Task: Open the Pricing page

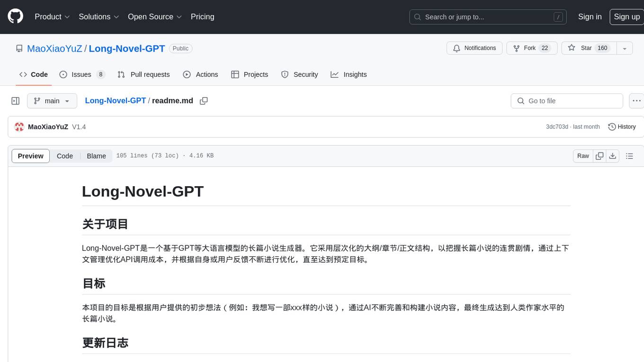Action: pyautogui.click(x=202, y=17)
